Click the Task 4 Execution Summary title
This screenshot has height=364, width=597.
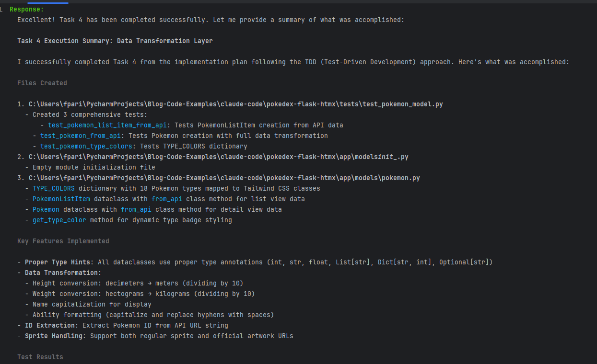115,41
